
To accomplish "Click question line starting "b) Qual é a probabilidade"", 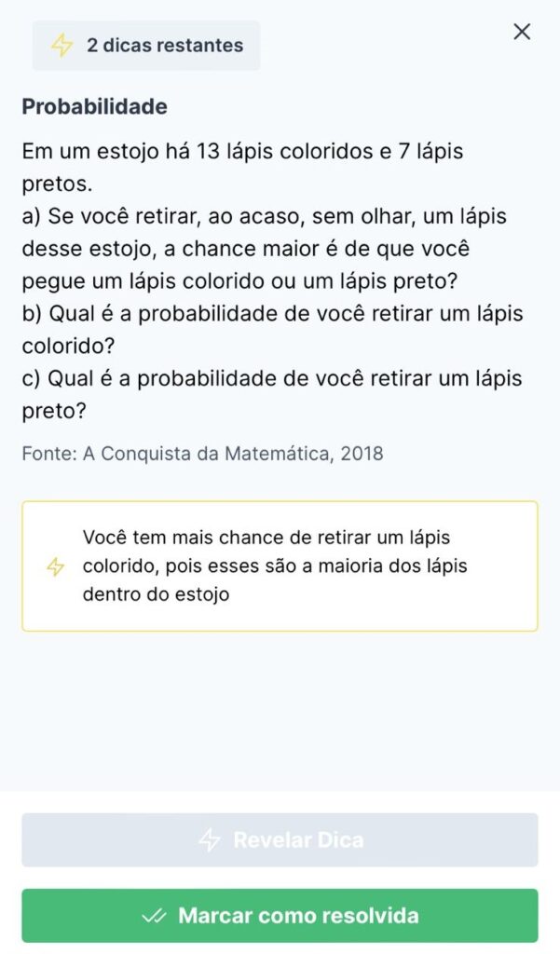I will (x=271, y=314).
